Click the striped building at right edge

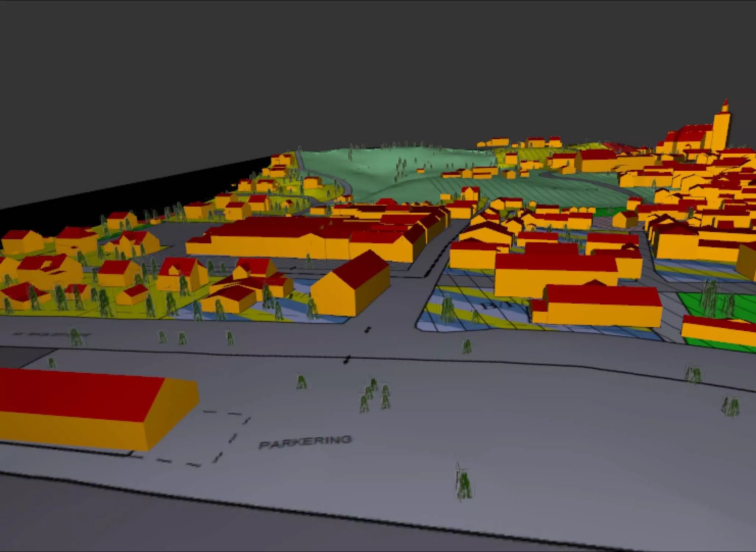tap(717, 331)
